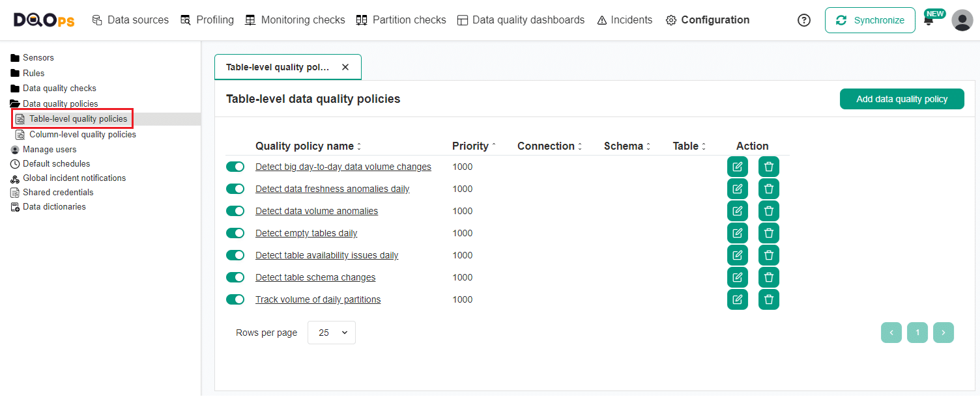Go to next page of policies
This screenshot has height=397, width=980.
(x=944, y=333)
